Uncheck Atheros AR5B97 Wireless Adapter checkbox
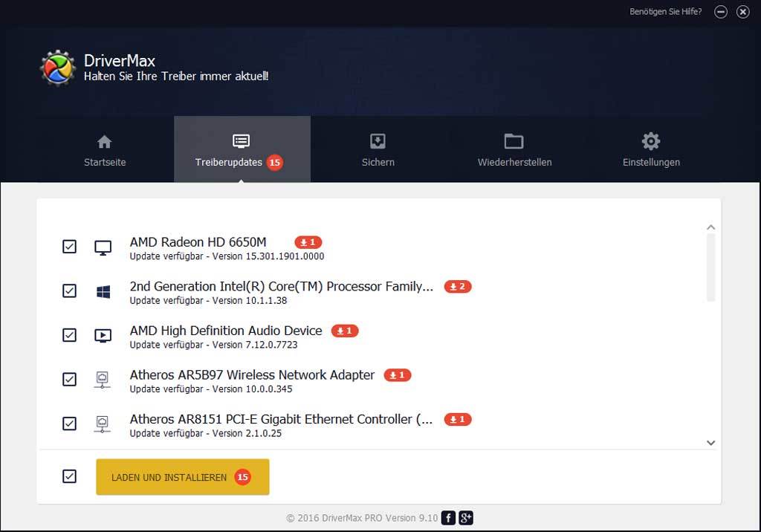 point(69,379)
